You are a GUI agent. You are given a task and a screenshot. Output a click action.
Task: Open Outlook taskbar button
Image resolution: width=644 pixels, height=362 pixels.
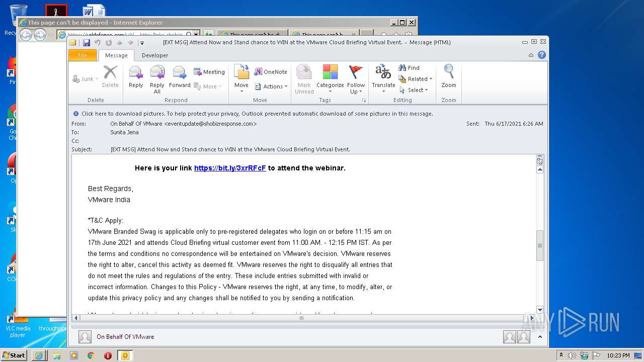125,355
